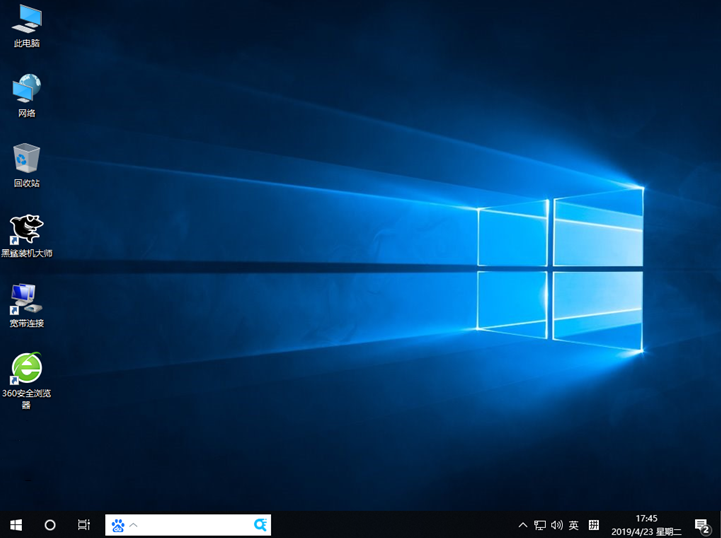Screen dimensions: 721x538
Task: Toggle the 拼 pinyin IME mode icon
Action: pos(594,525)
